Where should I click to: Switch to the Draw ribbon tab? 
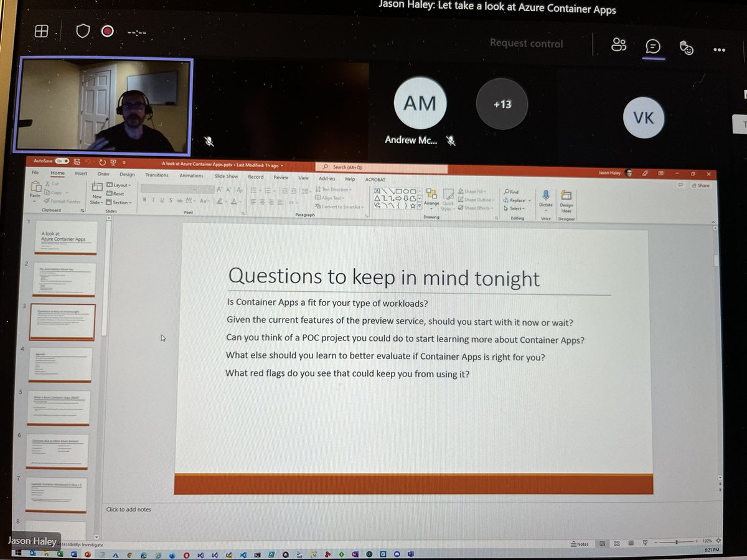[103, 174]
